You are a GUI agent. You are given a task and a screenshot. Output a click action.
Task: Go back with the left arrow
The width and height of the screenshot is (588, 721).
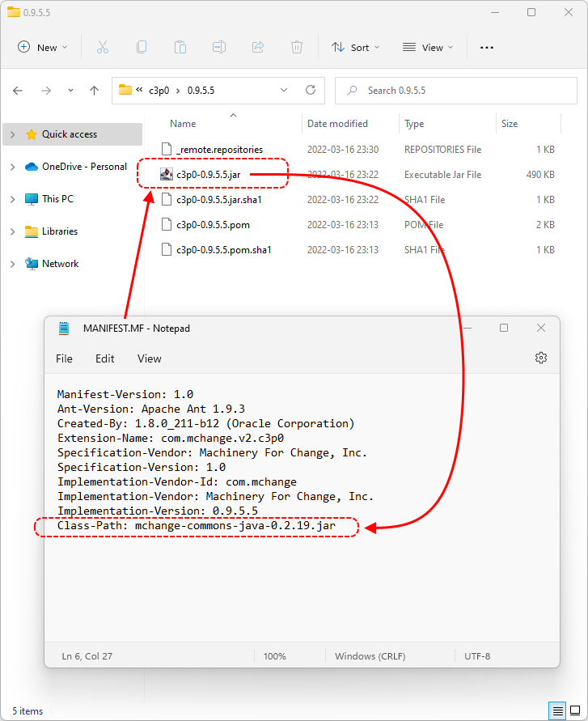pyautogui.click(x=18, y=91)
